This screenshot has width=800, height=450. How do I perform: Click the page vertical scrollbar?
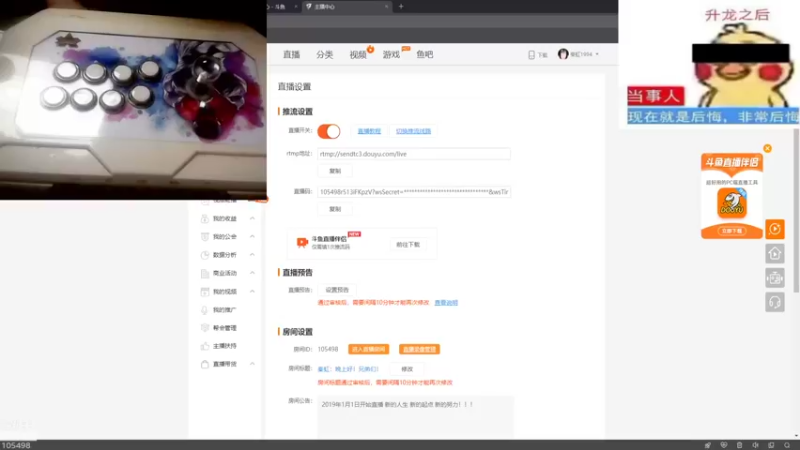(796, 212)
